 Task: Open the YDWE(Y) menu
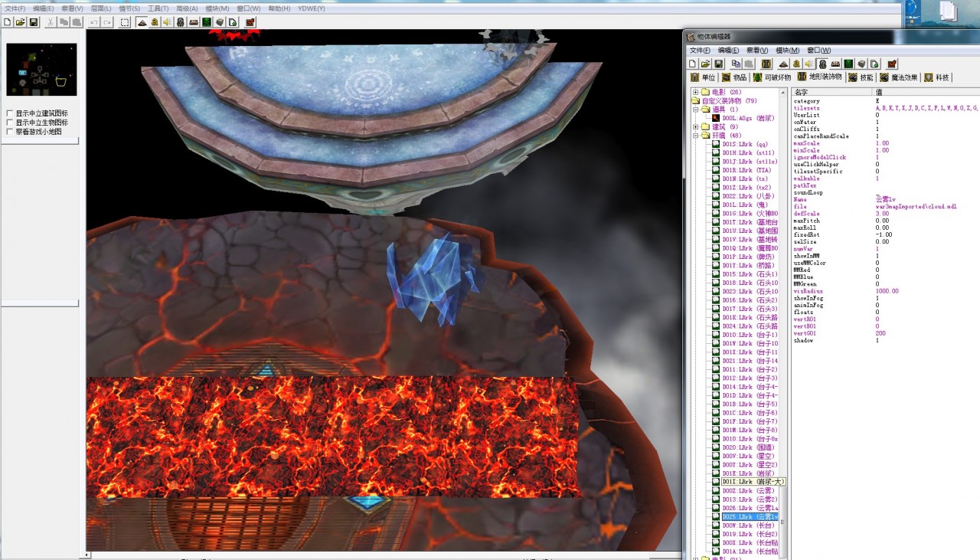pos(310,8)
